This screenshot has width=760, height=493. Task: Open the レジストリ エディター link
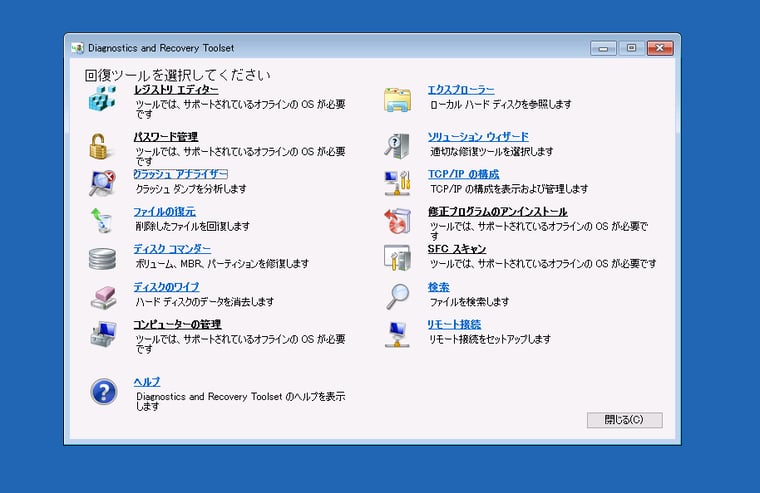(x=176, y=90)
